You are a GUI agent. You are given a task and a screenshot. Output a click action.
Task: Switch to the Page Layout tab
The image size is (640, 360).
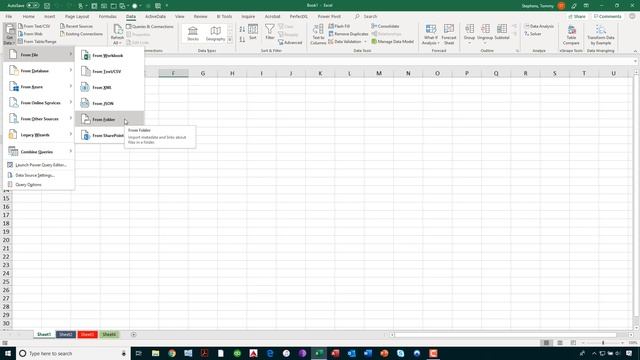click(77, 16)
